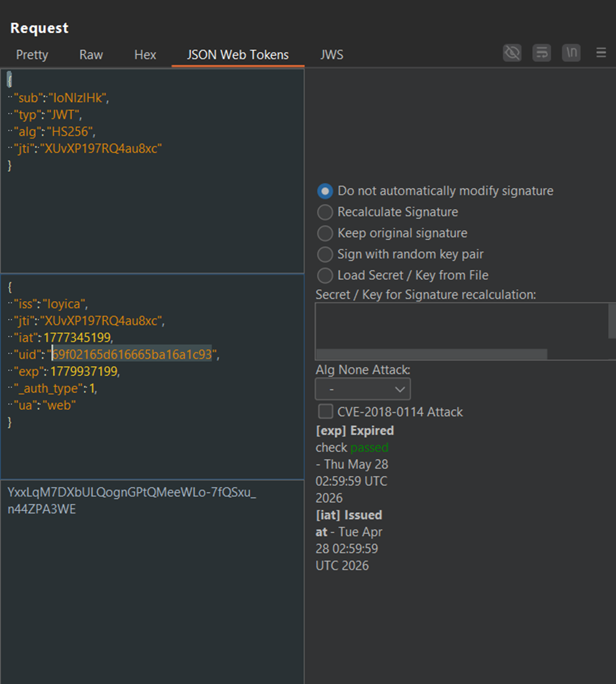616x684 pixels.
Task: Click the highlighted uid value
Action: coord(132,354)
